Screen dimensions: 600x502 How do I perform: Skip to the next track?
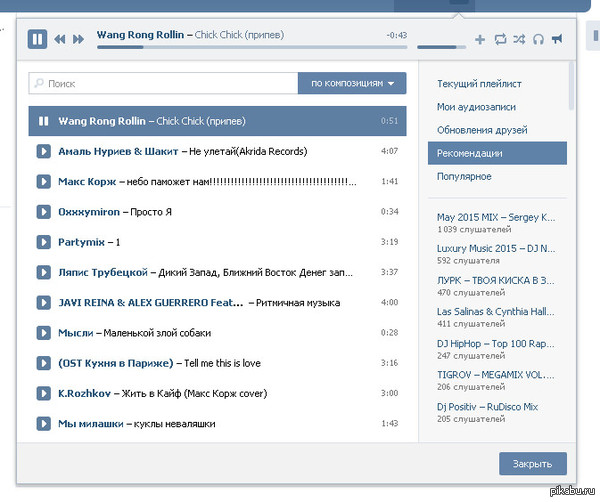point(77,40)
